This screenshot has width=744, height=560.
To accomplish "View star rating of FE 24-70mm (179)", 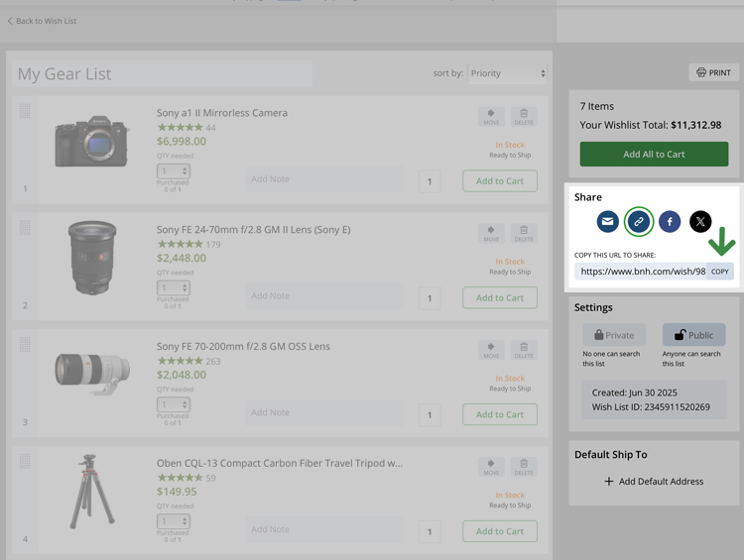I will coord(180,244).
